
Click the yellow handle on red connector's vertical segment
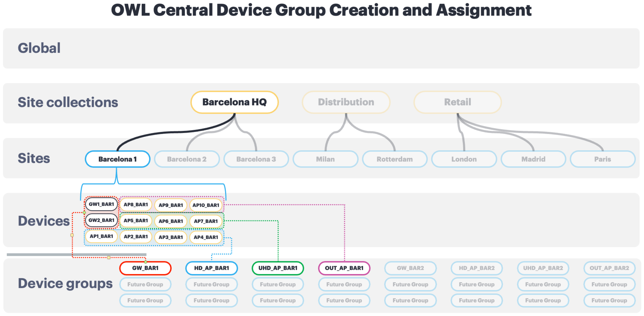click(72, 235)
